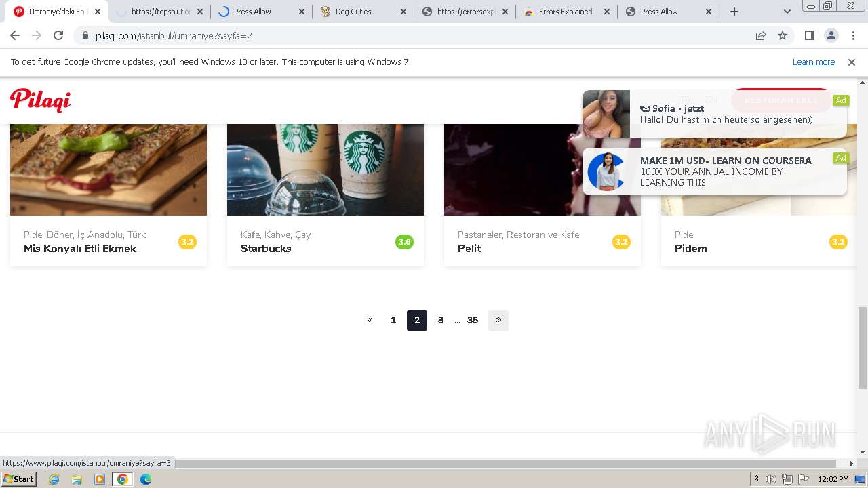Open Windows Media Player from taskbar
The image size is (868, 488).
(100, 479)
